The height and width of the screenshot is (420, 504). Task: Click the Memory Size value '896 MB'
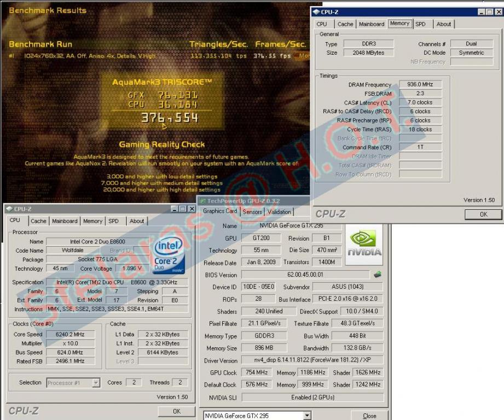pyautogui.click(x=264, y=348)
